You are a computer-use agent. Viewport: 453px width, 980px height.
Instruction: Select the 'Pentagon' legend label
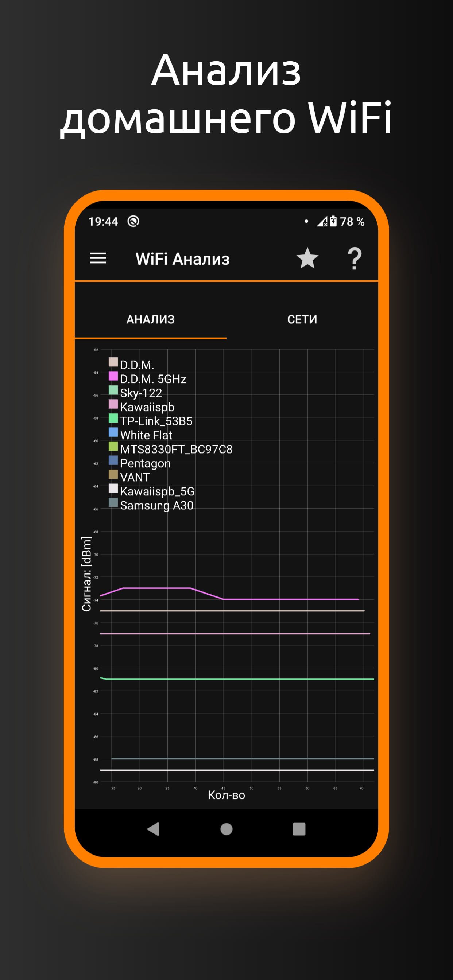tap(146, 463)
